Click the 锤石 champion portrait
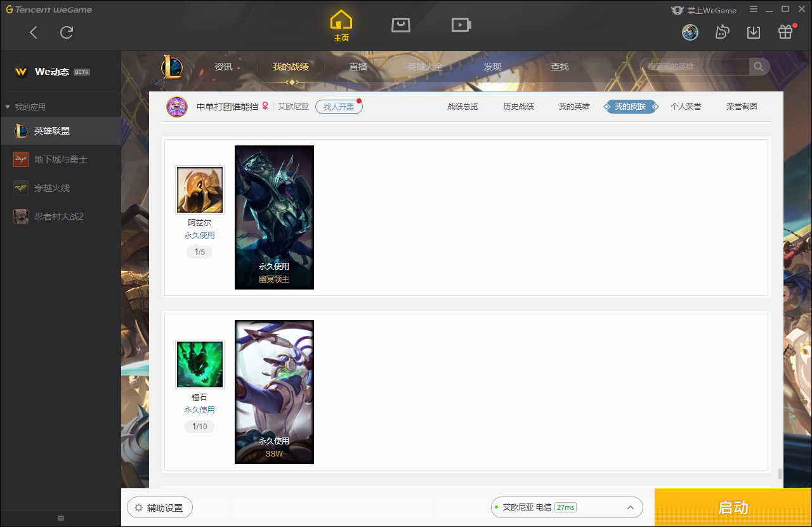Viewport: 812px width, 527px height. pyautogui.click(x=200, y=364)
